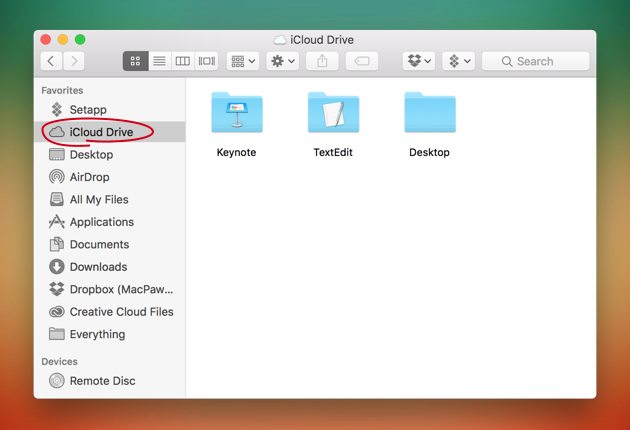Minimize the window with yellow button
Viewport: 630px width, 430px height.
[63, 39]
